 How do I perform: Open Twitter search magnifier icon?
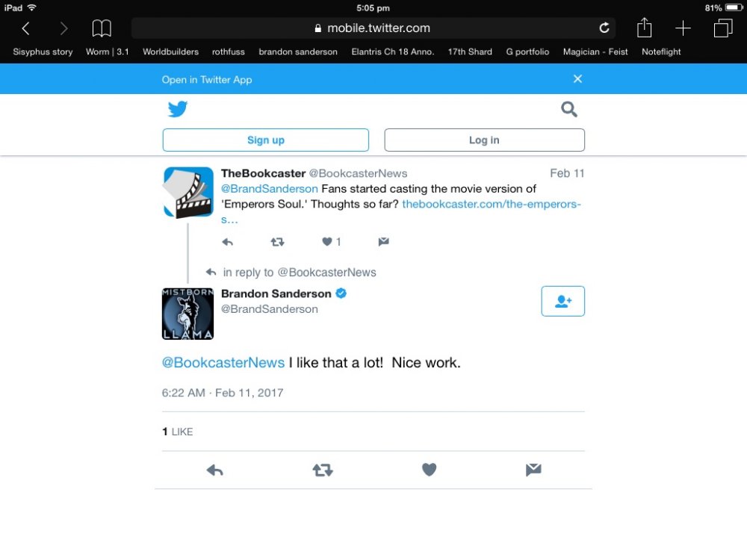568,109
